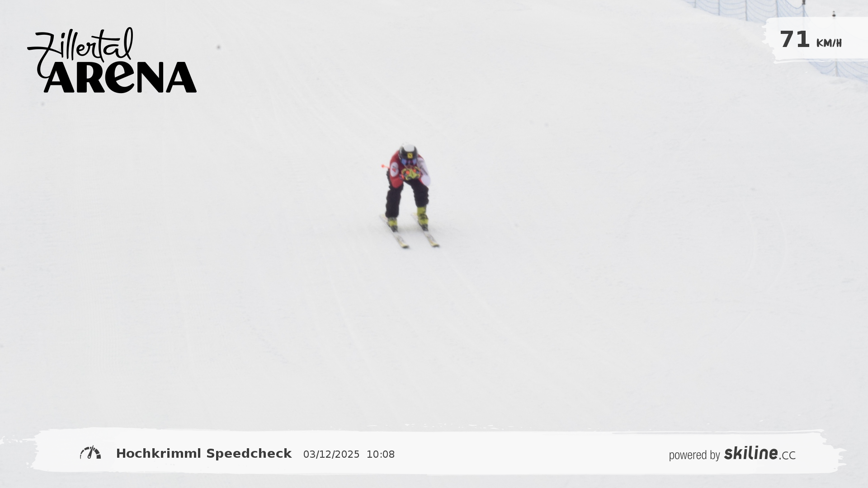Select the KM/H unit label

(x=829, y=43)
